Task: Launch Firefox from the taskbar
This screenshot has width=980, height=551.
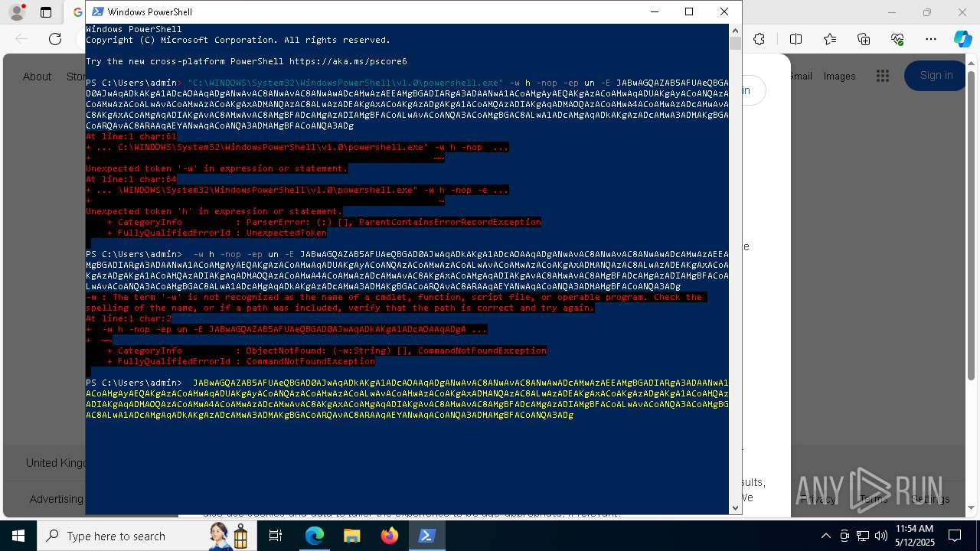Action: click(389, 536)
